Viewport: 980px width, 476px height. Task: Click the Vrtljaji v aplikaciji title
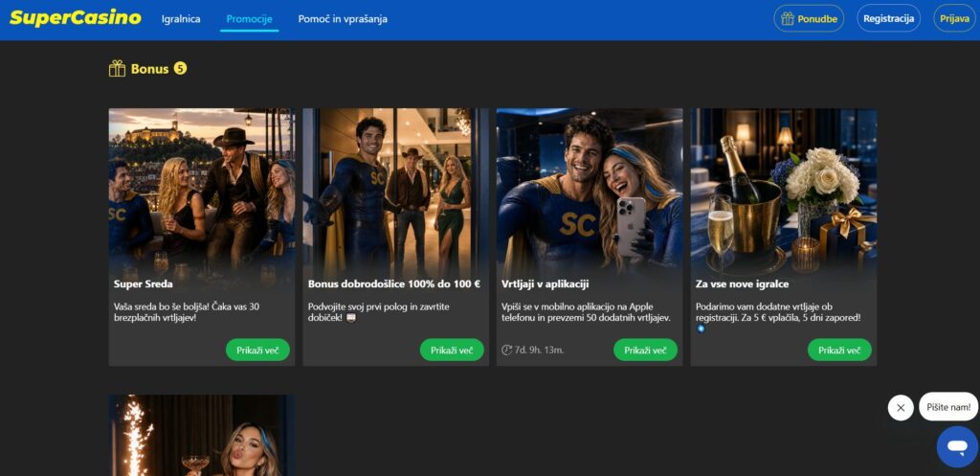click(545, 284)
